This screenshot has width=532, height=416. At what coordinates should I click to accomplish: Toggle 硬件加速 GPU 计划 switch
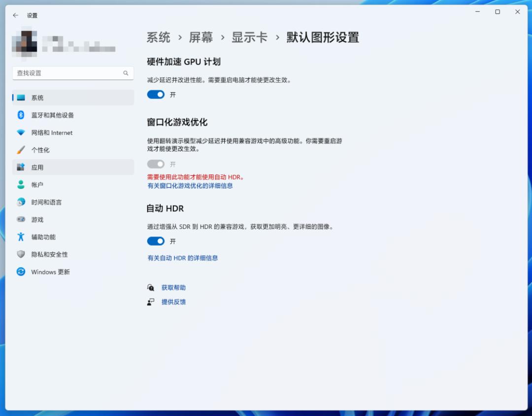pyautogui.click(x=156, y=95)
